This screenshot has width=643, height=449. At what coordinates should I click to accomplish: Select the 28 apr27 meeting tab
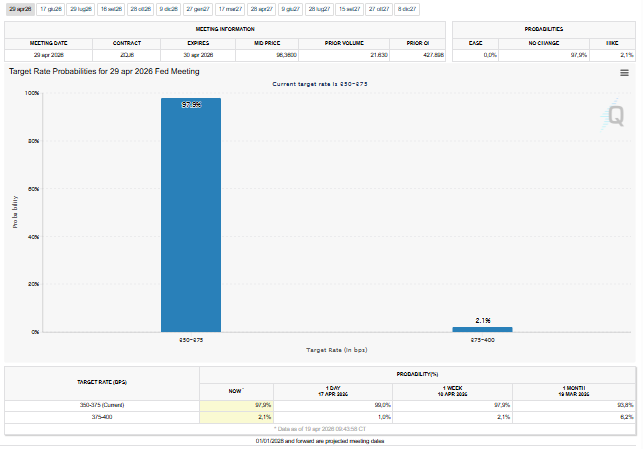pyautogui.click(x=261, y=8)
